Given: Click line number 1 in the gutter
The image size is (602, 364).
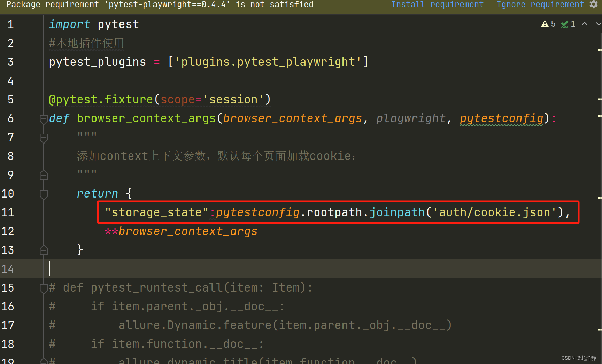Looking at the screenshot, I should (10, 24).
